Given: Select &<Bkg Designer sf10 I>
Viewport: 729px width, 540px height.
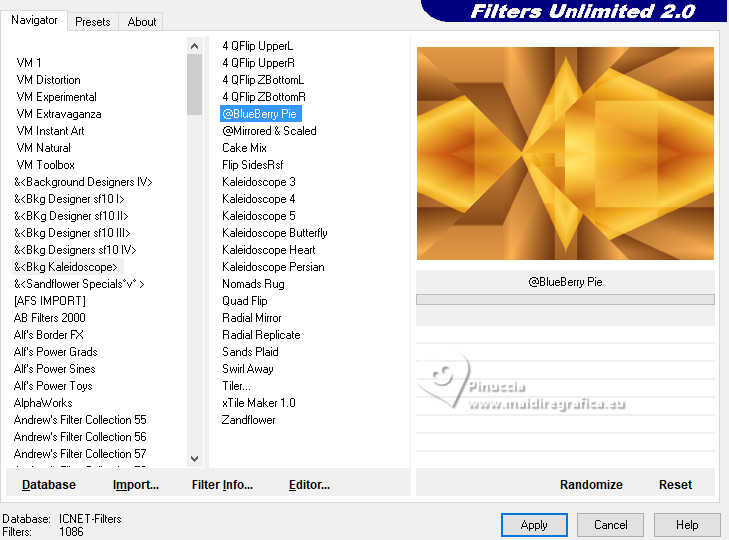Looking at the screenshot, I should pos(69,199).
